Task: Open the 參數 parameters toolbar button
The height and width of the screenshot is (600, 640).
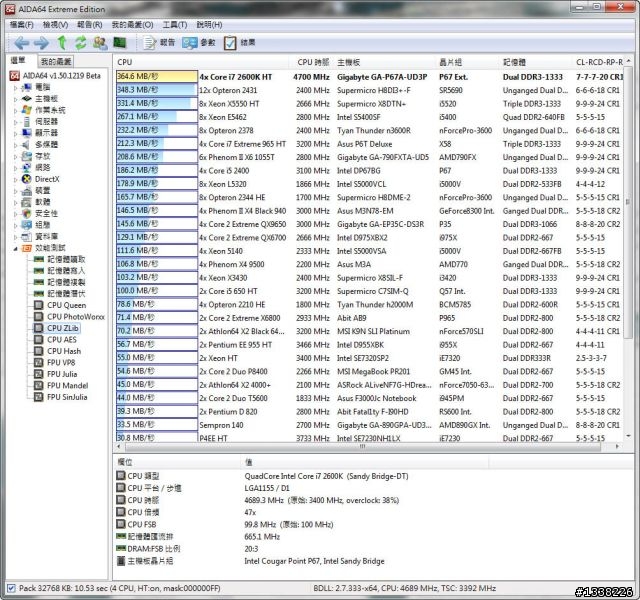Action: [x=199, y=42]
